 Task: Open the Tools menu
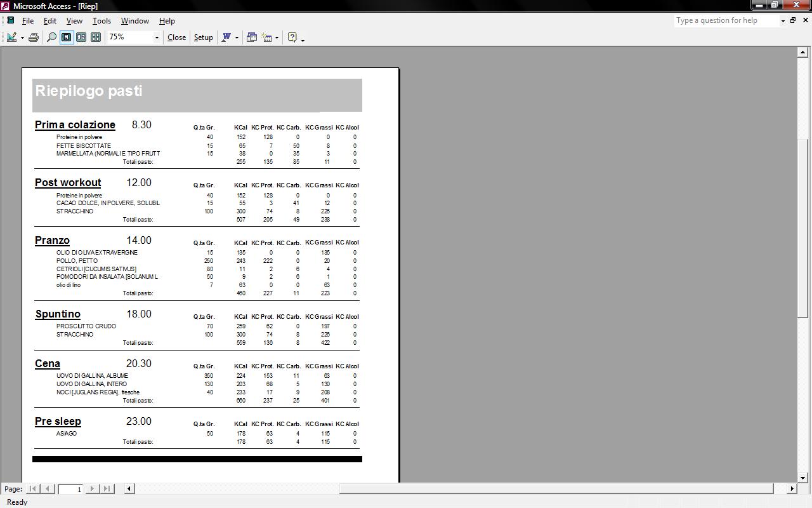(x=101, y=21)
